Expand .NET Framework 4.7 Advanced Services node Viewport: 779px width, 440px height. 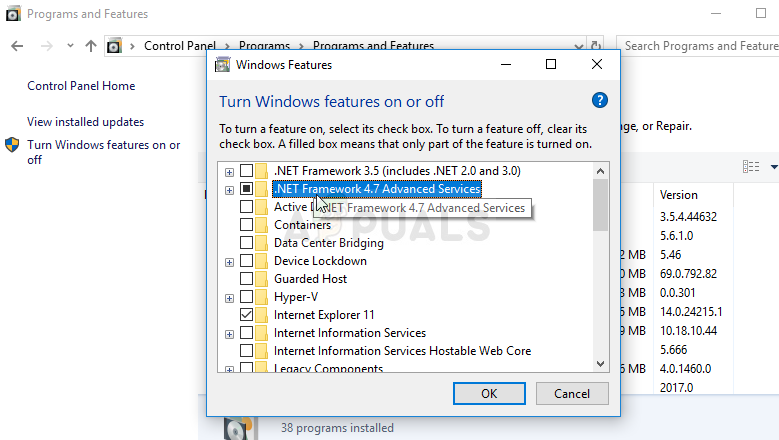[x=229, y=190]
